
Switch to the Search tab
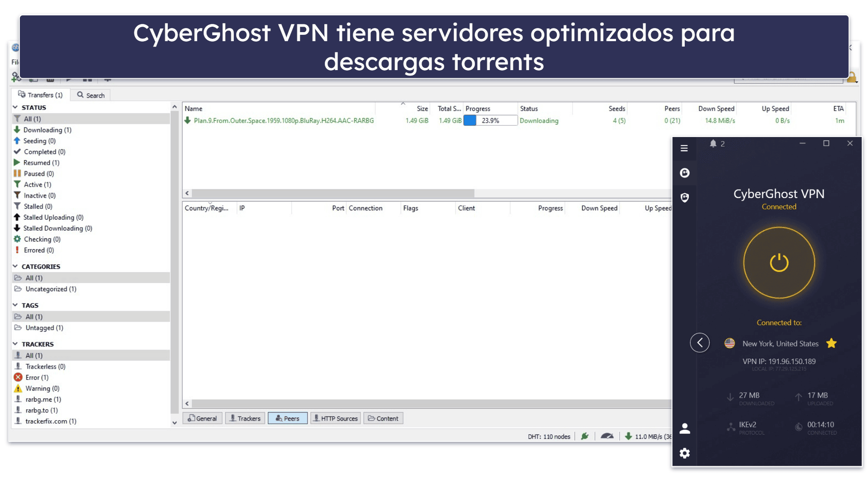(x=90, y=95)
